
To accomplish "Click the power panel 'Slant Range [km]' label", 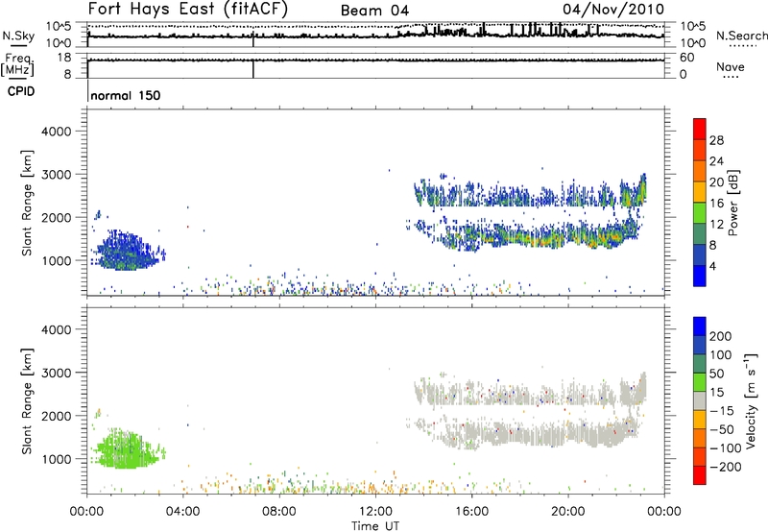I will [x=28, y=203].
